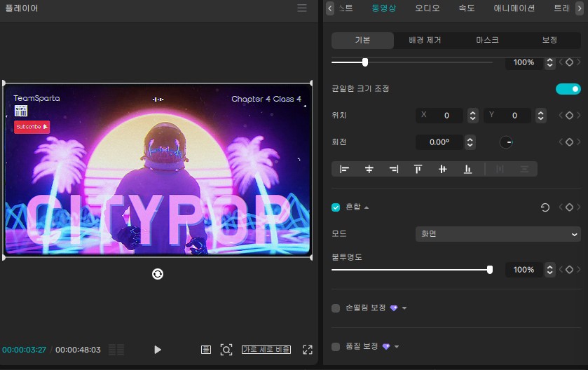Click the current timecode 00:00:03:27
Viewport: 588px width, 370px height.
point(24,350)
